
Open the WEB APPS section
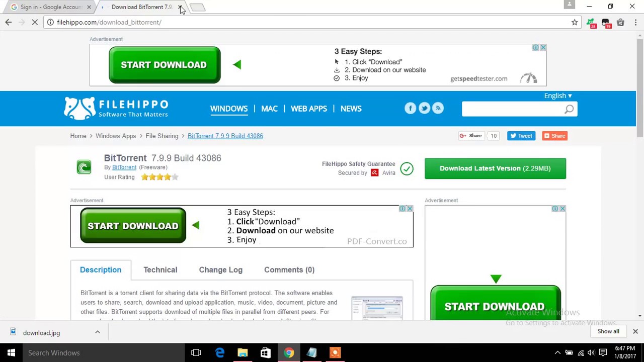click(309, 109)
